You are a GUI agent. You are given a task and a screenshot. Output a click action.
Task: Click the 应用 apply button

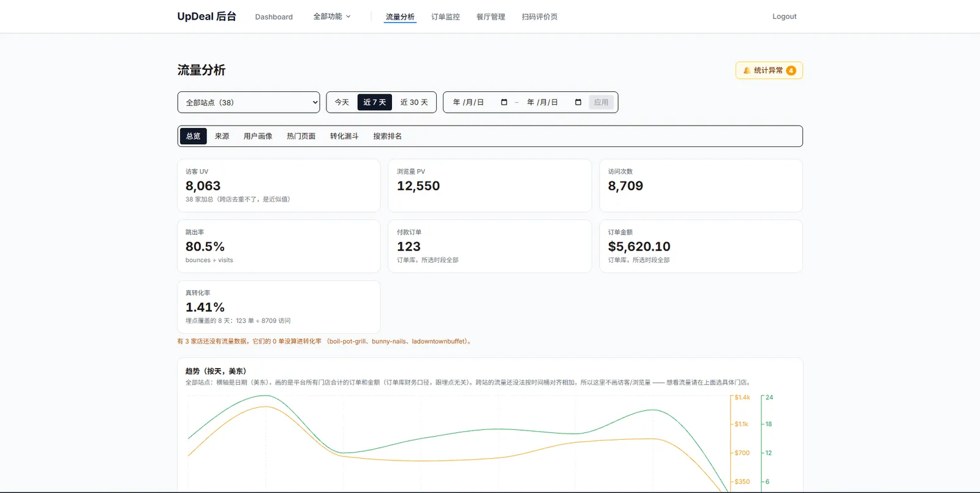[x=601, y=102]
